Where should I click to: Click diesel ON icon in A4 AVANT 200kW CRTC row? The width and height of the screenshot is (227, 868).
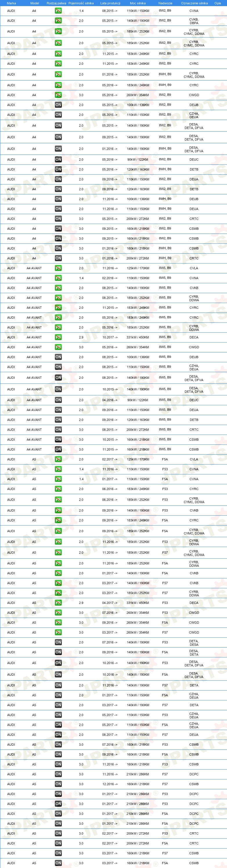click(x=58, y=430)
